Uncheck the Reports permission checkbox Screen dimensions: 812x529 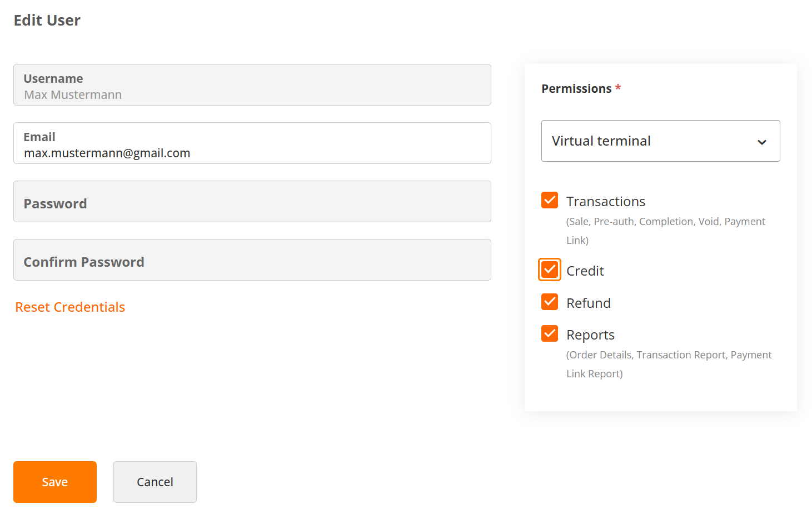tap(549, 333)
